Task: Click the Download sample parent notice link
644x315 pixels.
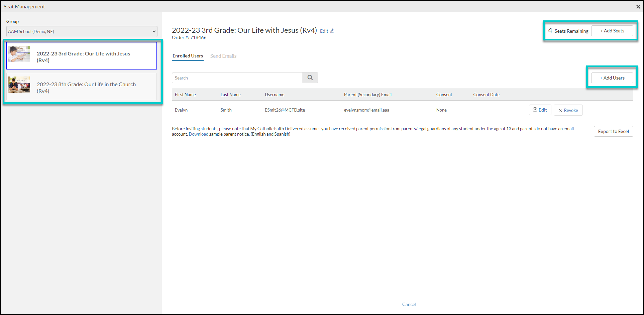Action: click(x=198, y=134)
